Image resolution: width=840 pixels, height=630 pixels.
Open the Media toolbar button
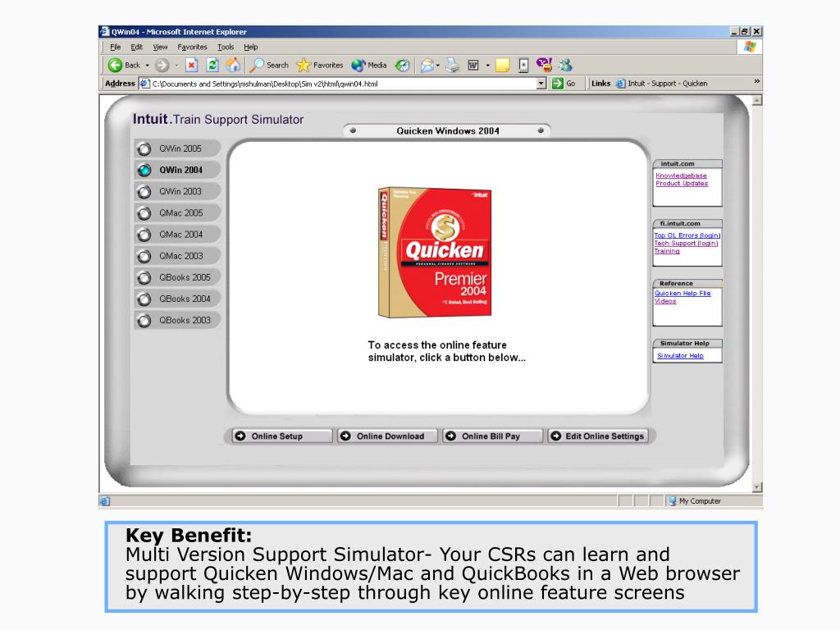click(x=369, y=66)
